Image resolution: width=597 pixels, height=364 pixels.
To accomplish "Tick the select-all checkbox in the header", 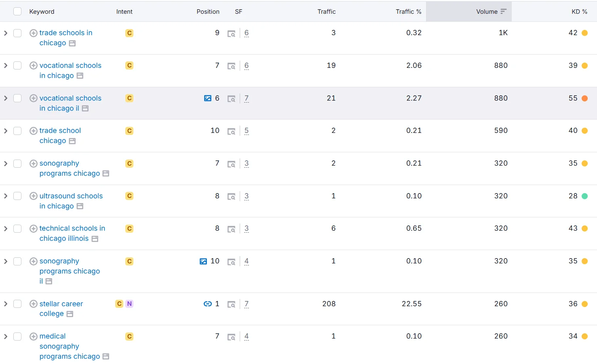I will click(17, 11).
